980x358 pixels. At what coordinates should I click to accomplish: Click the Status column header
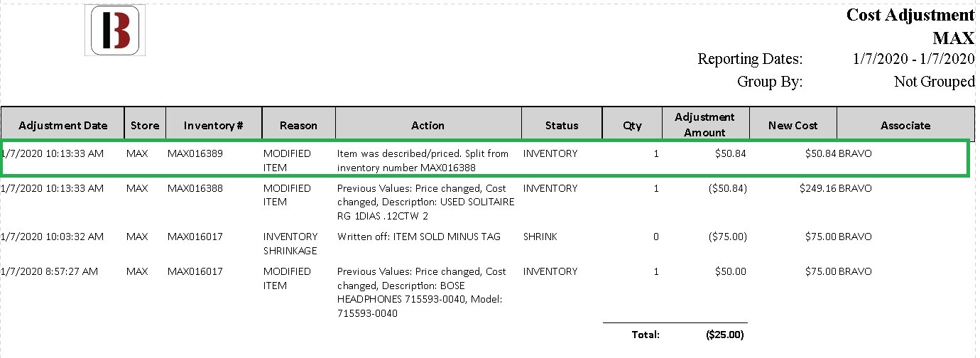coord(562,125)
